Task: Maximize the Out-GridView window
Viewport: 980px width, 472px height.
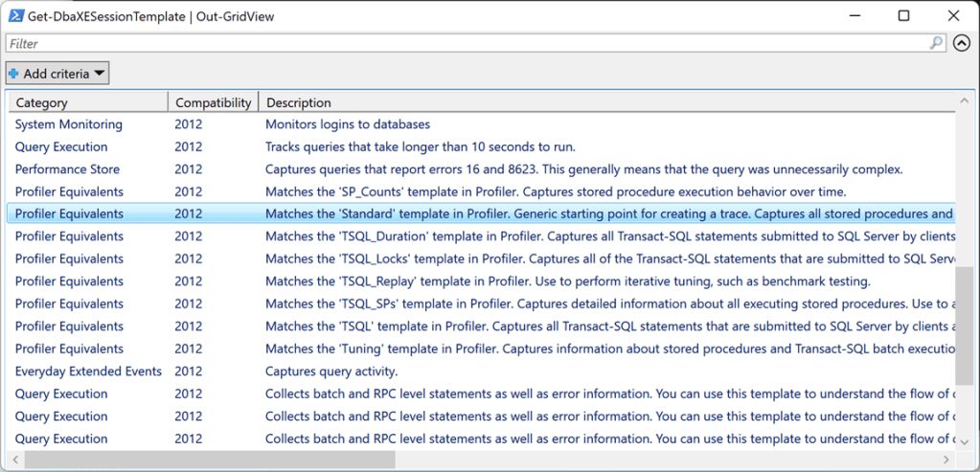Action: tap(903, 15)
